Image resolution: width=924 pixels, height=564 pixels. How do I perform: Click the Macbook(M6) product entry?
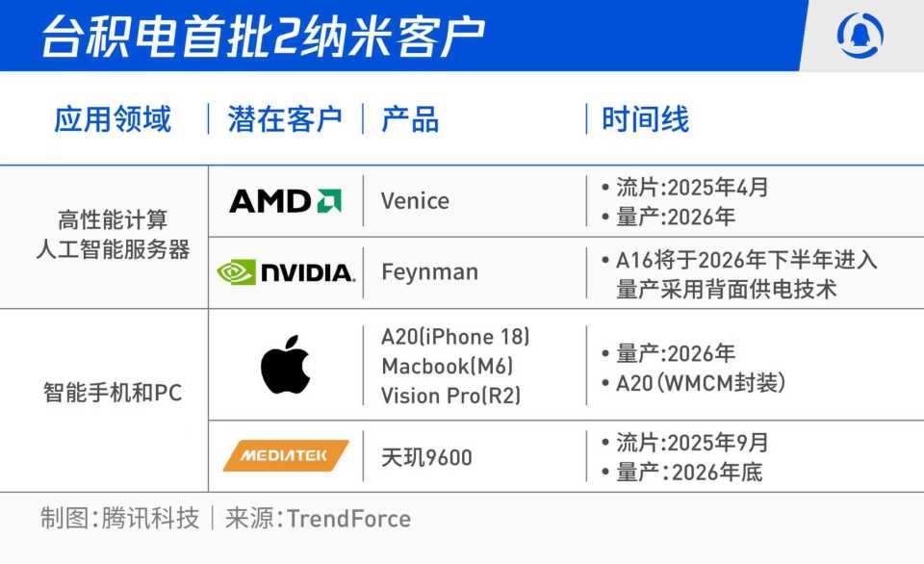pyautogui.click(x=447, y=366)
